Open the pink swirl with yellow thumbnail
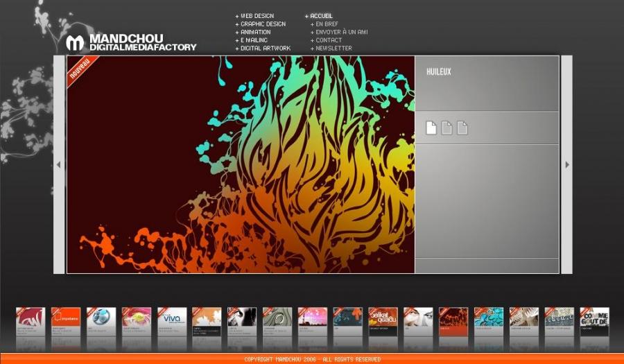Image resolution: width=624 pixels, height=364 pixels. coord(137,322)
